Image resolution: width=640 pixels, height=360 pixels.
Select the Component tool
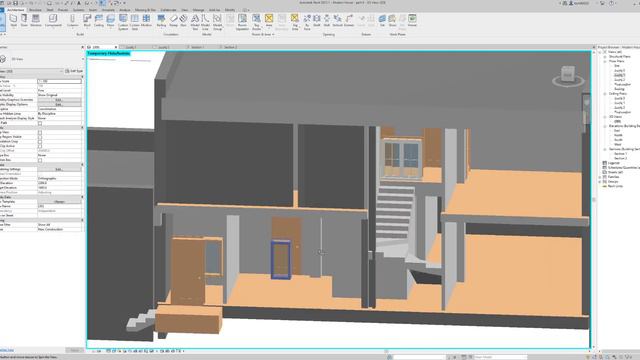53,20
